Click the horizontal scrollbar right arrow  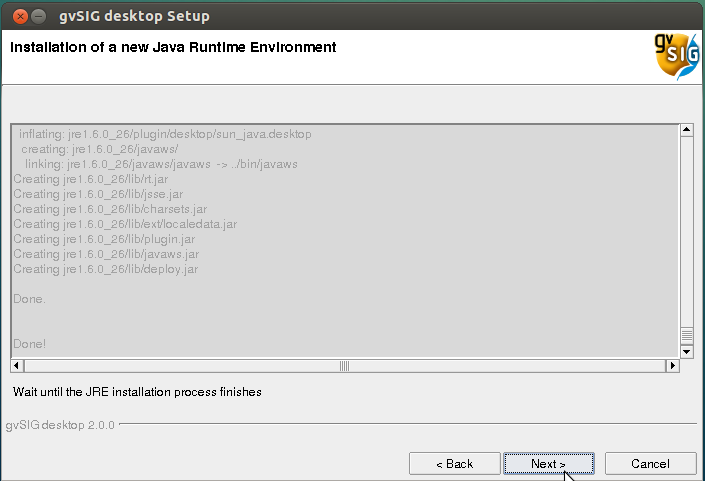pos(672,366)
